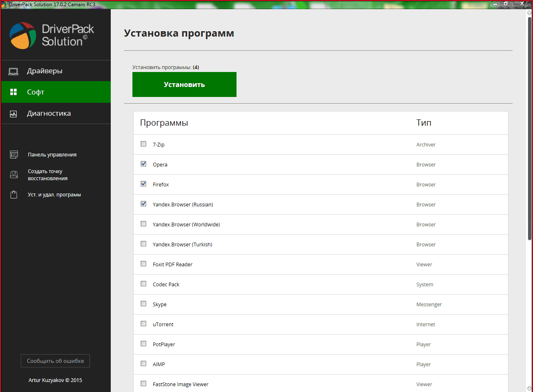
Task: Click the restore point drive icon
Action: click(x=14, y=175)
